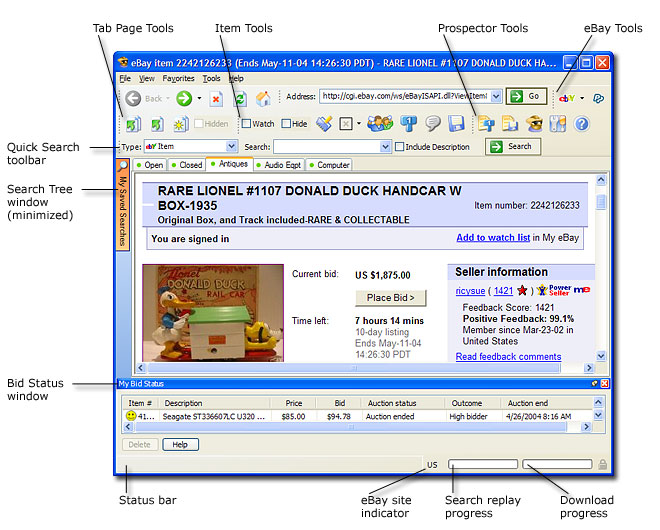Click the speech bubble comment icon
Viewport: 660px width, 530px height.
pyautogui.click(x=432, y=123)
